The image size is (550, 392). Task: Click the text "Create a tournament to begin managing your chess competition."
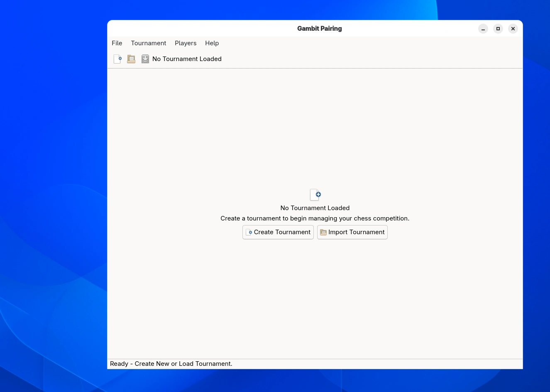tap(315, 218)
